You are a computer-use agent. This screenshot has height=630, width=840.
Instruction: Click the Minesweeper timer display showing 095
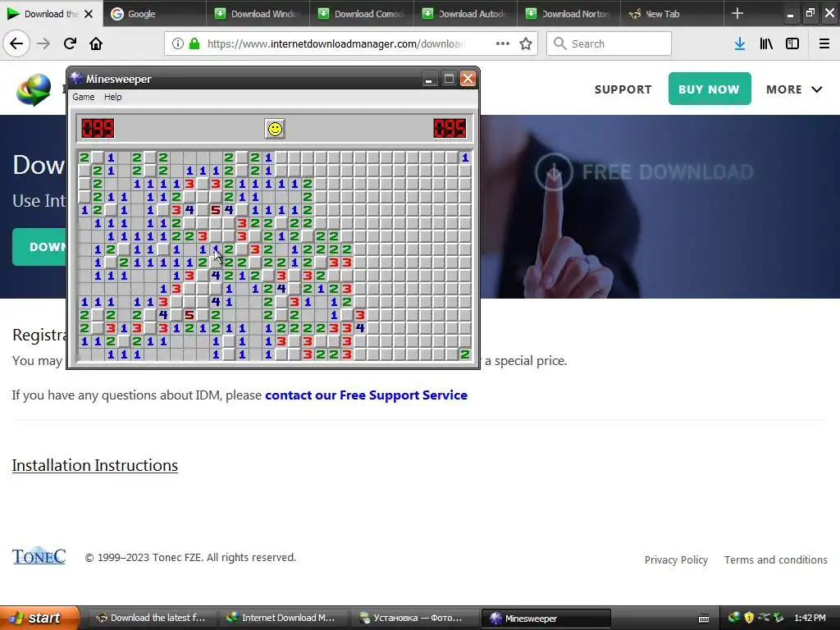coord(450,129)
